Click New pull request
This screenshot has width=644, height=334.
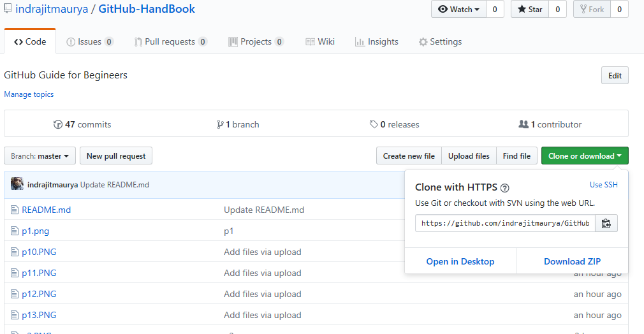(116, 156)
